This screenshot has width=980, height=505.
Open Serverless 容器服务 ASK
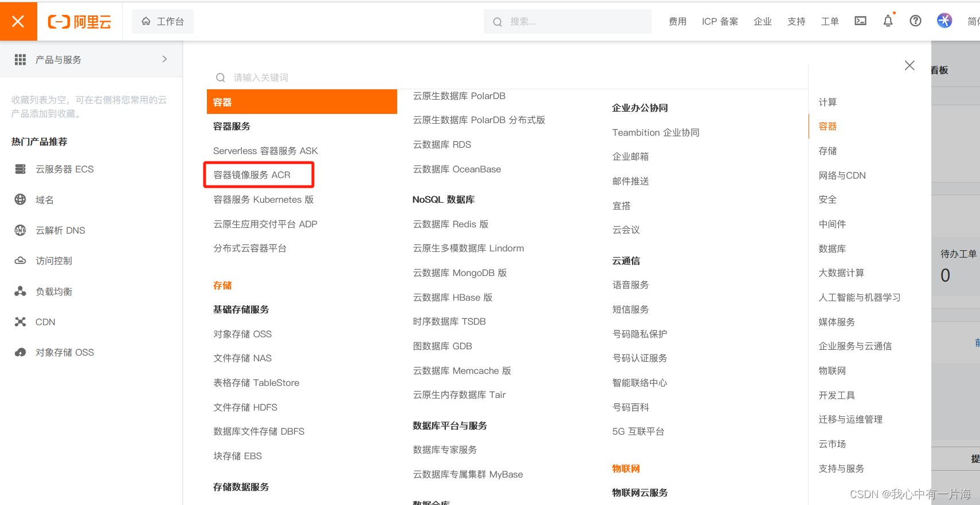265,151
